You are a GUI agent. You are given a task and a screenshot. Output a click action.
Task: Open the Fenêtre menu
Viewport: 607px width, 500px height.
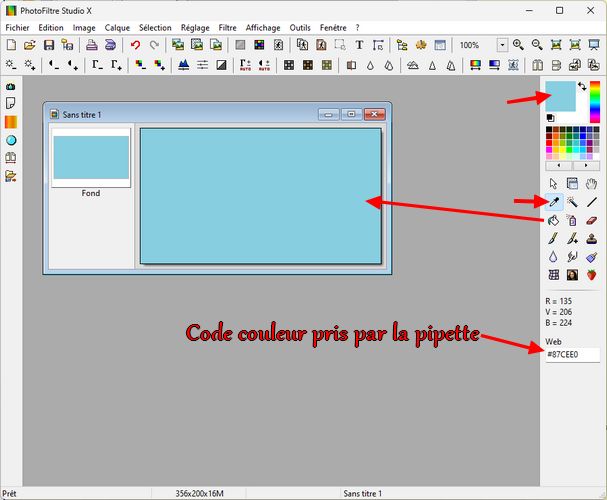tap(333, 28)
